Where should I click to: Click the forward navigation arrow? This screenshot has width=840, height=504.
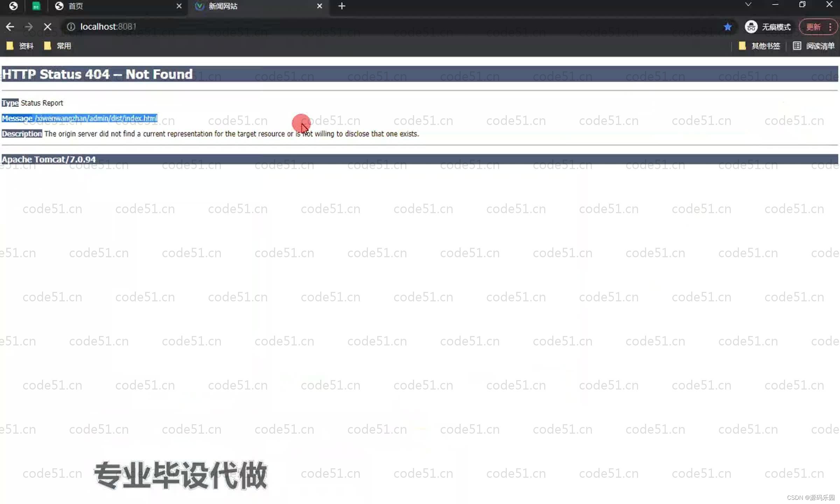28,27
